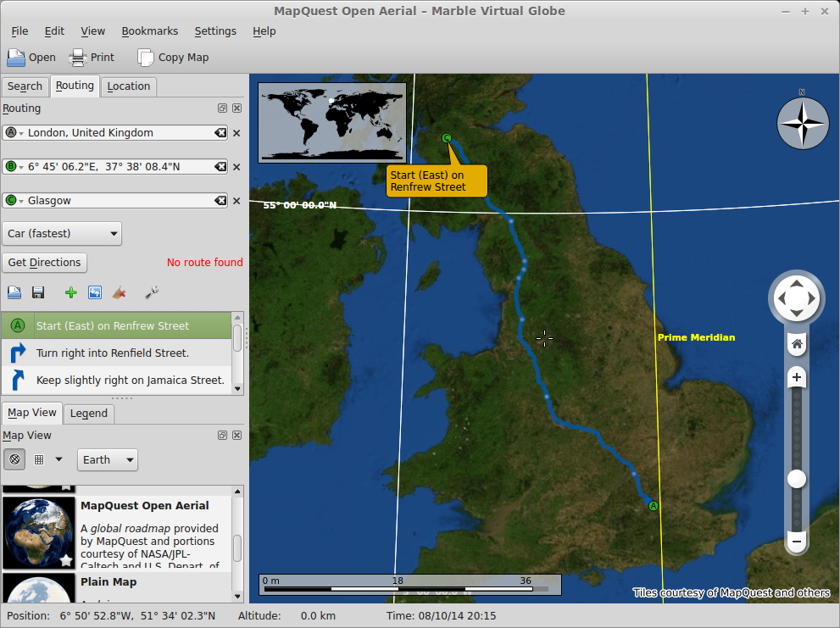
Task: Open routing configuration wrench icon
Action: 152,292
